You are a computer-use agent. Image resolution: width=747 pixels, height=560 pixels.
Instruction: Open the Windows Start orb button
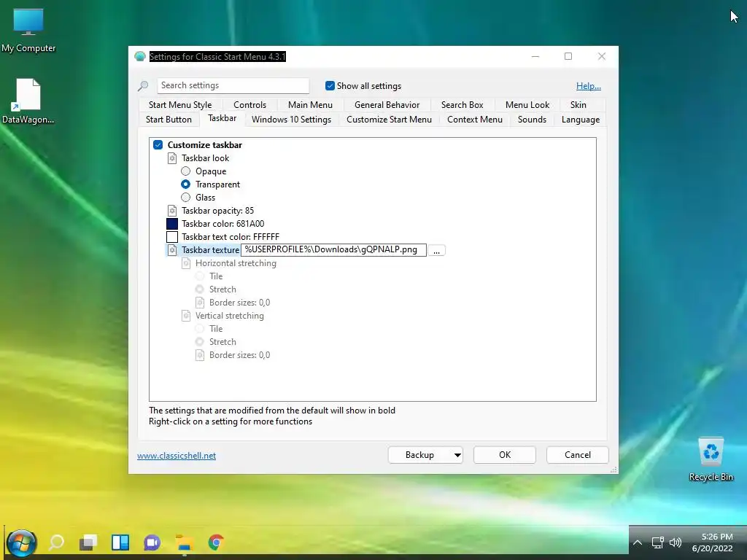pos(21,542)
